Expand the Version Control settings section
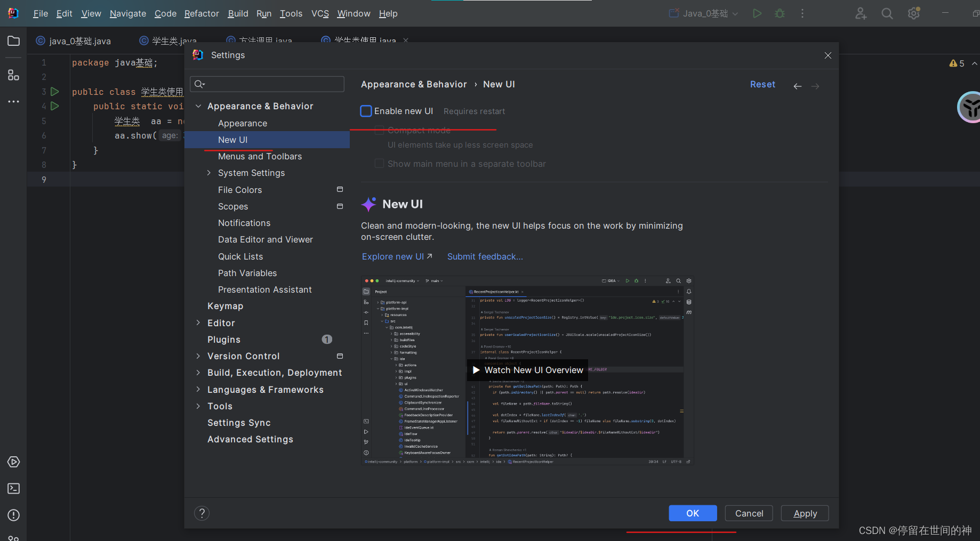Screen dimensions: 980x541 (x=198, y=356)
